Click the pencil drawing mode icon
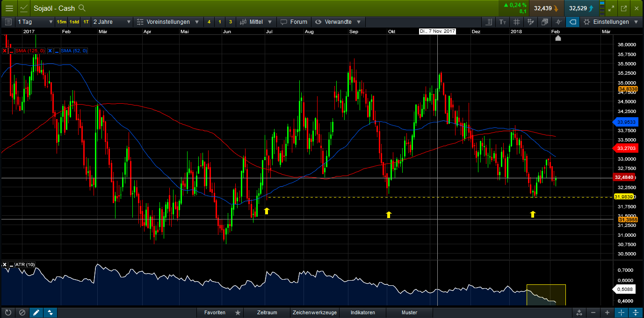The image size is (644, 318). click(36, 312)
